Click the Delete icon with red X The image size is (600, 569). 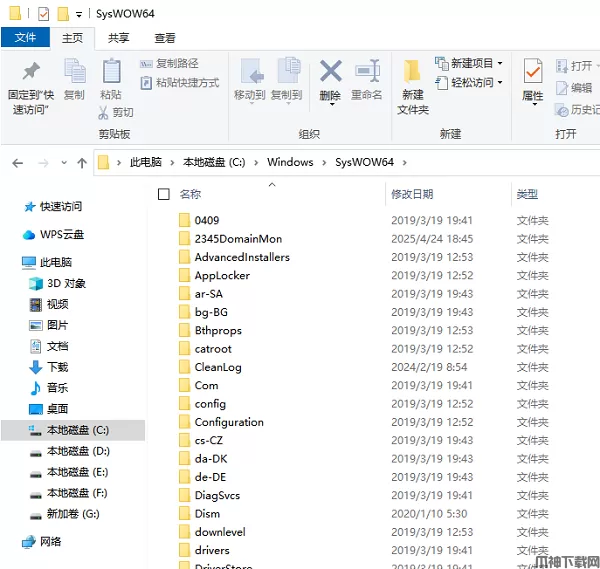point(330,72)
